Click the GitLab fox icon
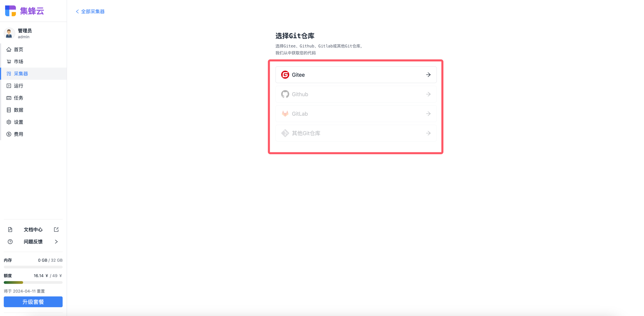The height and width of the screenshot is (316, 644). pyautogui.click(x=285, y=114)
